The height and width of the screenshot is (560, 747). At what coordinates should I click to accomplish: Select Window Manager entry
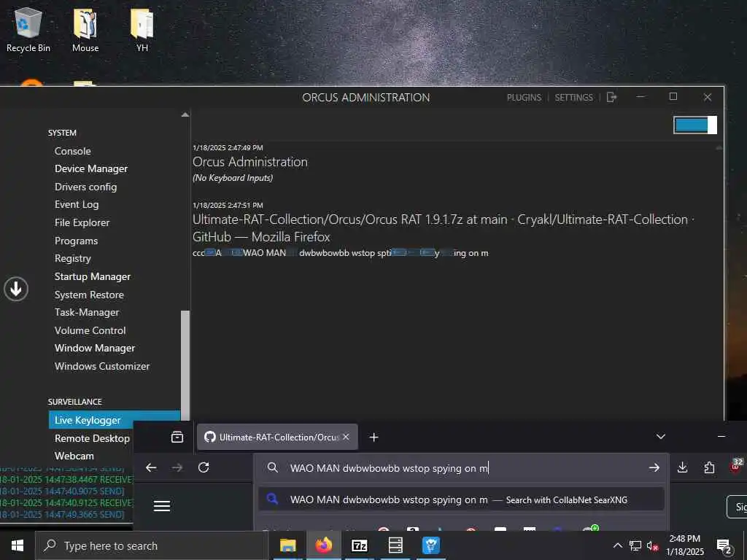(95, 348)
